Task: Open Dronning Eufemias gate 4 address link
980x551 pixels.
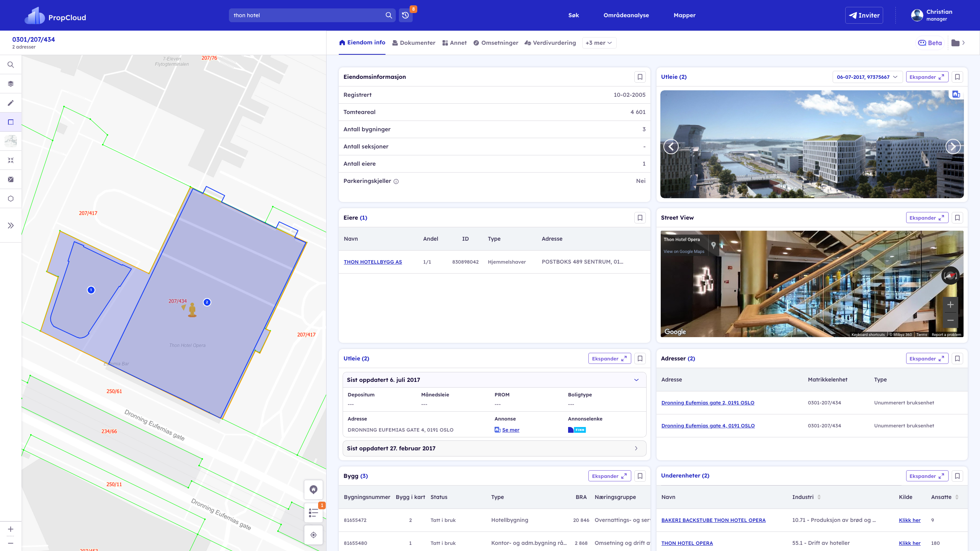Action: tap(708, 426)
